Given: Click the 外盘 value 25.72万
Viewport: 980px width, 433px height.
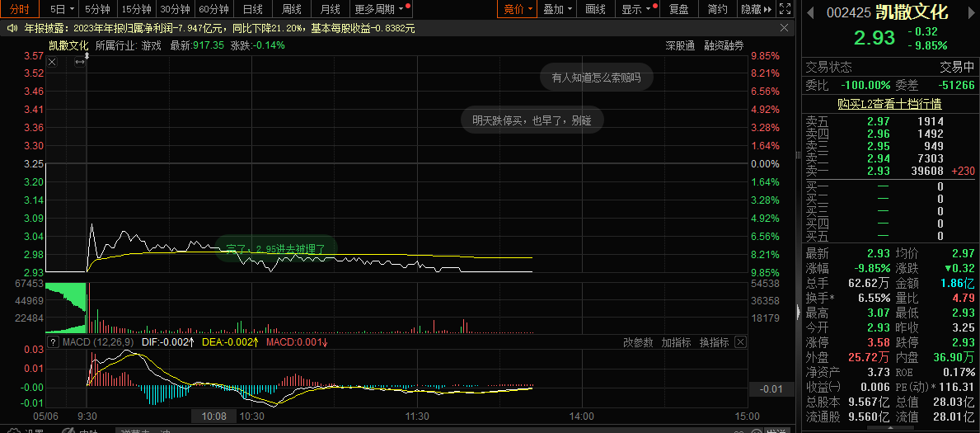Looking at the screenshot, I should click(x=868, y=357).
